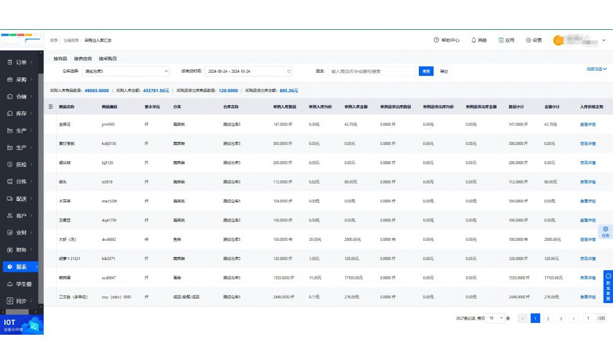
Task: Click the blue 搜索 button
Action: pyautogui.click(x=426, y=71)
